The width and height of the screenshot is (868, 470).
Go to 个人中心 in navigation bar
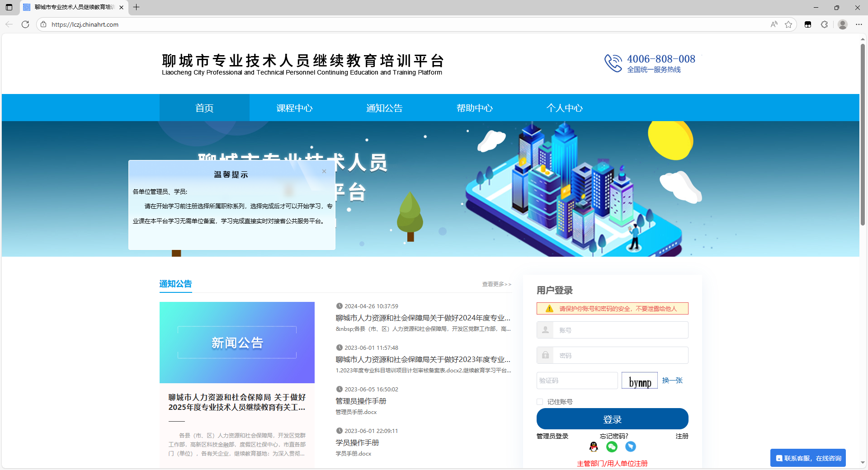[x=564, y=108]
